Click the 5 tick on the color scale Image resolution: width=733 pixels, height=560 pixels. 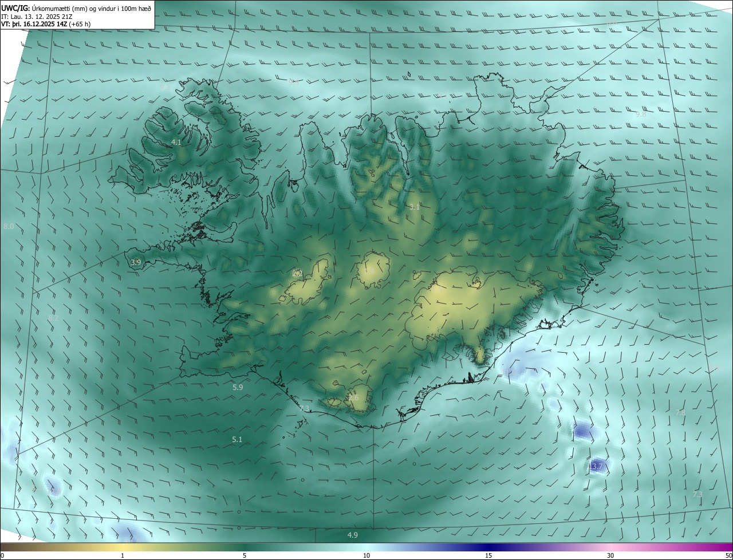point(245,555)
